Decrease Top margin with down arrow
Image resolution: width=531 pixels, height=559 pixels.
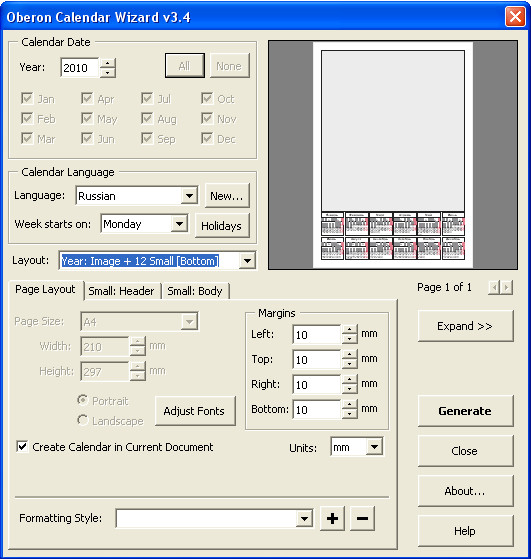[349, 364]
